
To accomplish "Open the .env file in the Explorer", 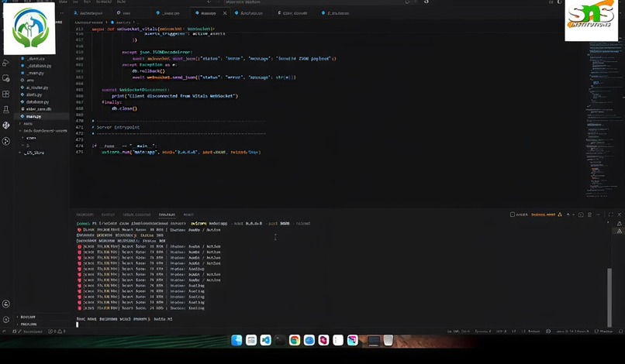I will (30, 80).
